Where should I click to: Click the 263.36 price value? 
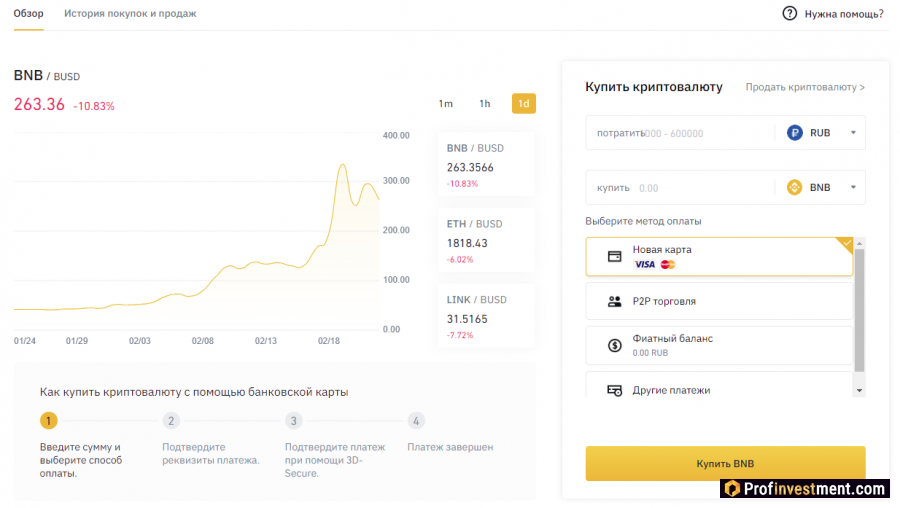pyautogui.click(x=39, y=104)
